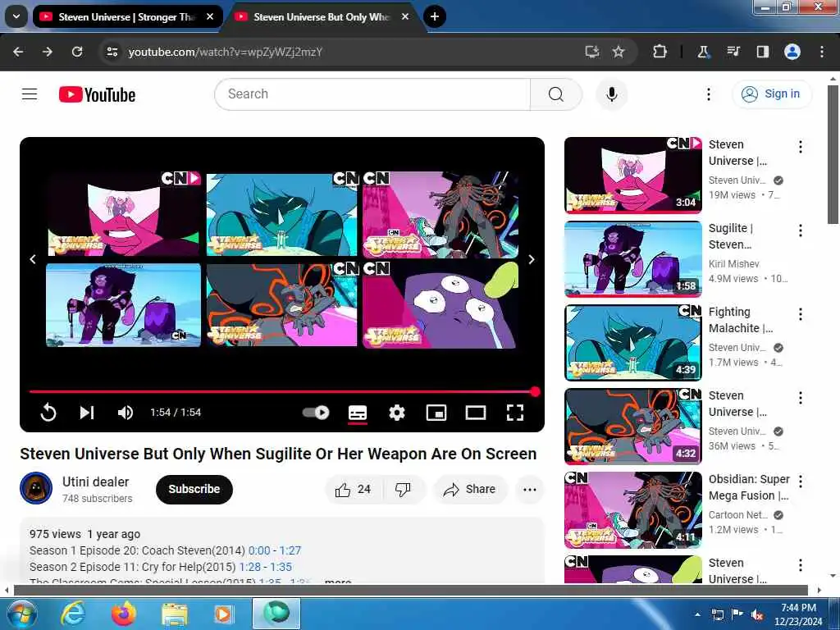The width and height of the screenshot is (840, 630).
Task: View site information icon in address bar
Action: (112, 52)
